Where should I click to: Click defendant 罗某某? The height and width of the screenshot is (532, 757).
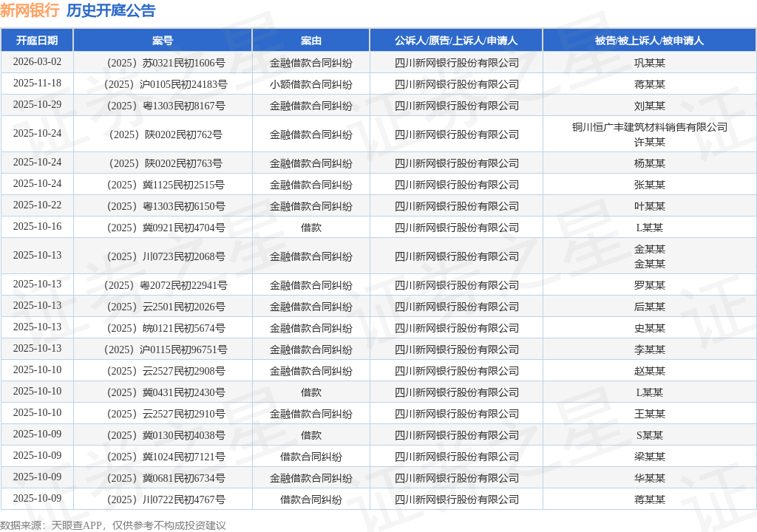click(x=649, y=285)
